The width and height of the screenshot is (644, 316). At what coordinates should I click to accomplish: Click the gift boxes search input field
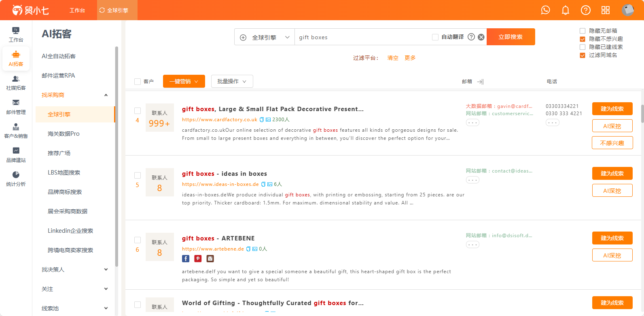[x=363, y=37]
